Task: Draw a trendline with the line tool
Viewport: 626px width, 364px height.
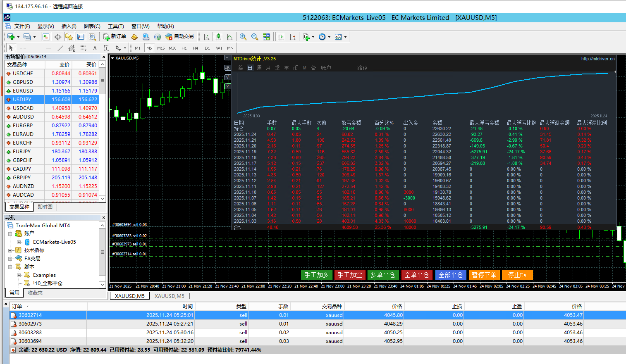Action: coord(60,48)
